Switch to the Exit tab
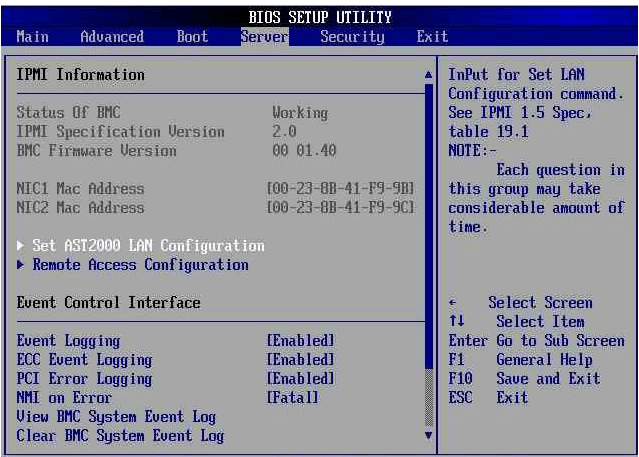 pos(432,37)
